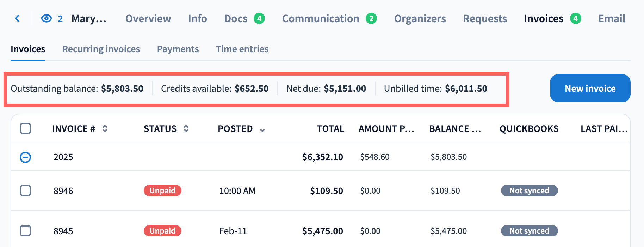Collapse the 2025 invoice group
The image size is (644, 247).
click(25, 157)
